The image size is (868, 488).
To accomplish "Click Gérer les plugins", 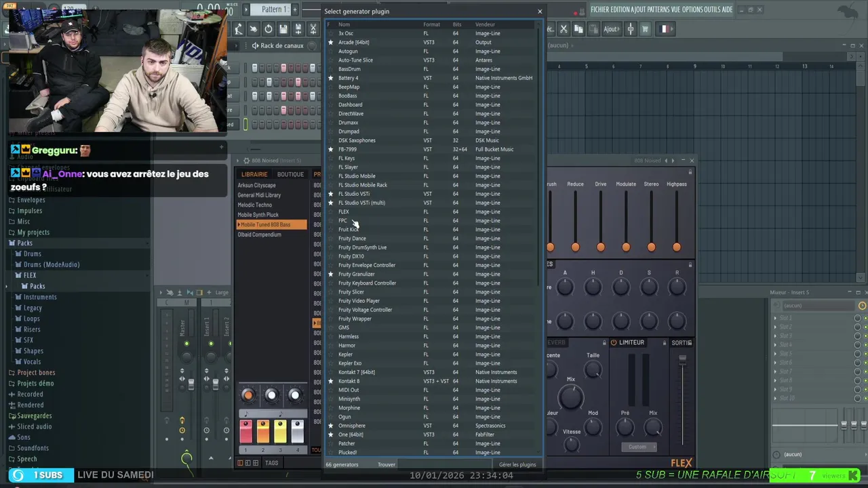I will point(517,464).
